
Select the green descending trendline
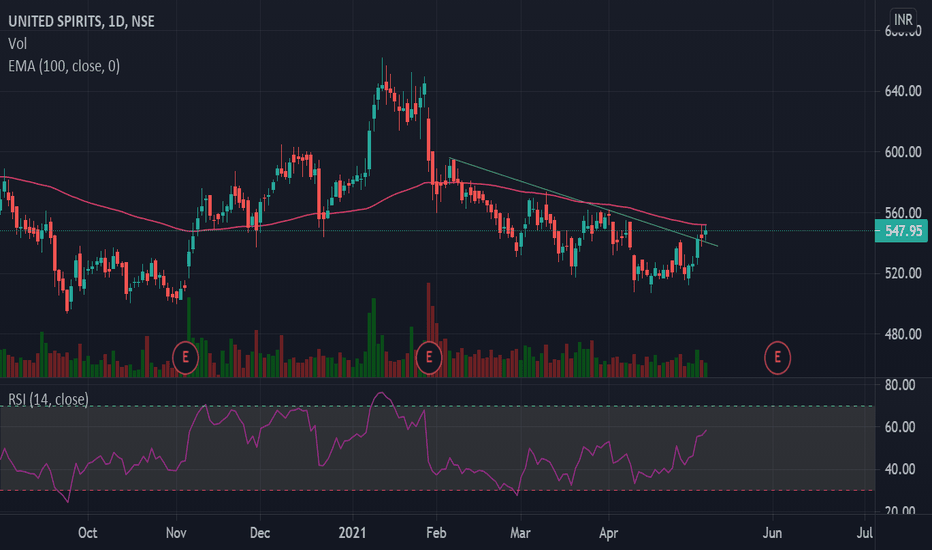582,202
